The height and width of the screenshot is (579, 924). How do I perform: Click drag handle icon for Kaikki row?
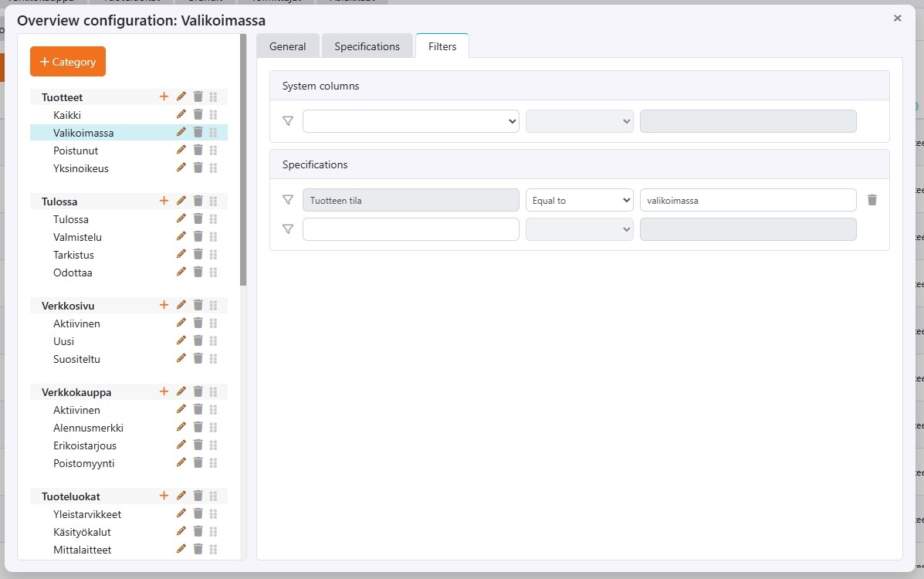coord(214,115)
